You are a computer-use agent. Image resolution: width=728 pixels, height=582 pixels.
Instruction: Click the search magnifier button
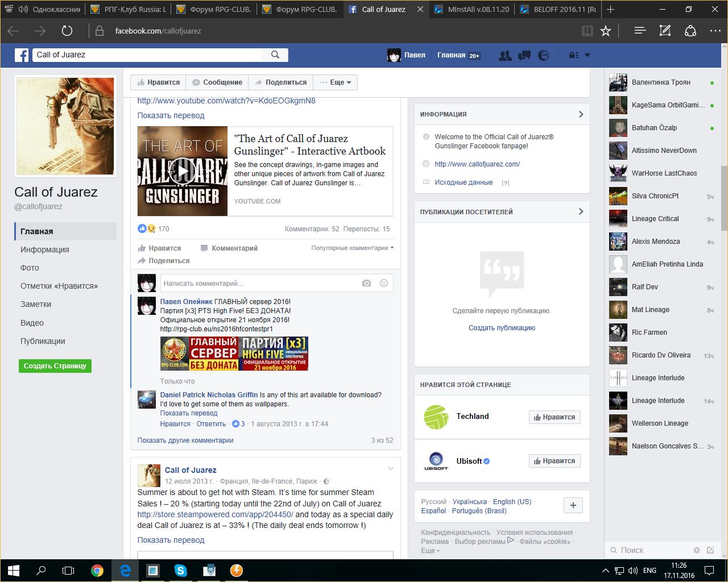point(275,55)
